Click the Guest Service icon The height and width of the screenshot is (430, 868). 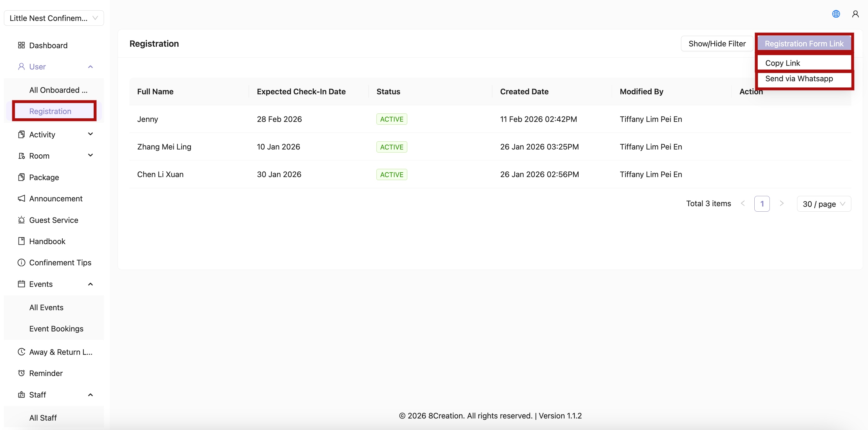21,220
